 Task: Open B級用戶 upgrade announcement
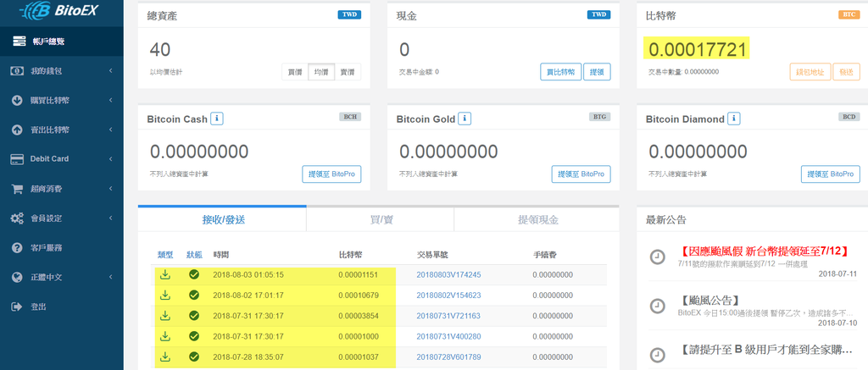(765, 350)
